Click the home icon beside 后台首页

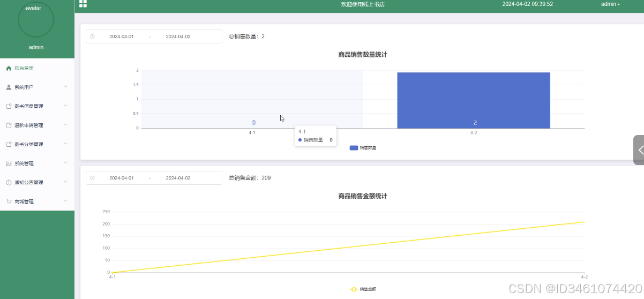[9, 68]
